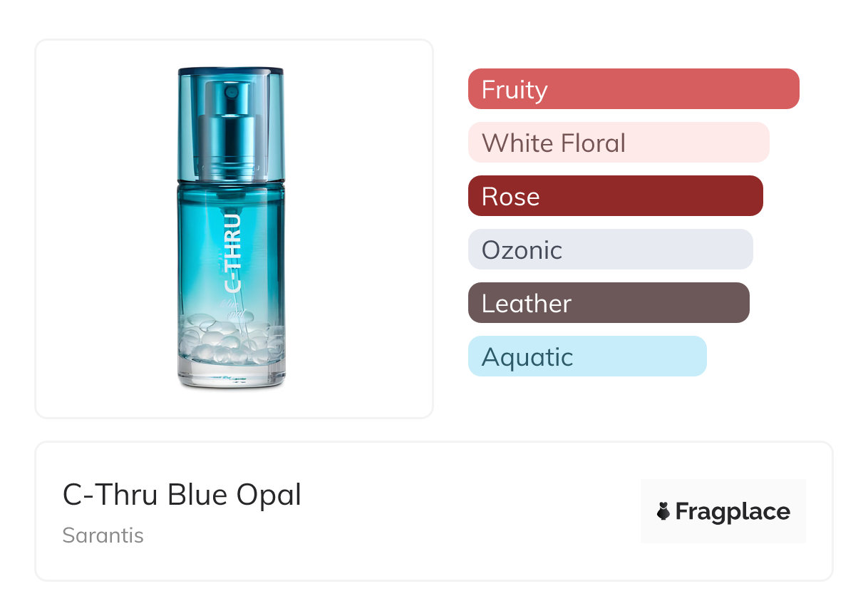Choose the Rose accord bar

pos(615,196)
